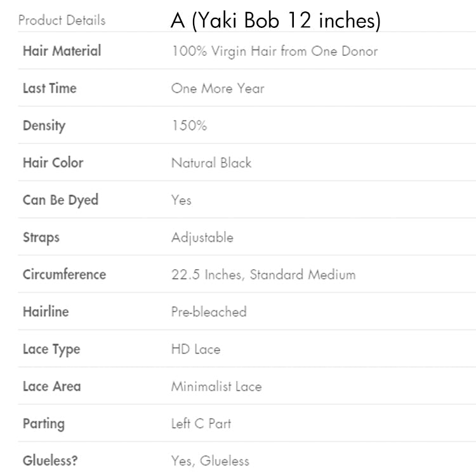476x476 pixels.
Task: Click the Natural Black value
Action: click(x=211, y=163)
